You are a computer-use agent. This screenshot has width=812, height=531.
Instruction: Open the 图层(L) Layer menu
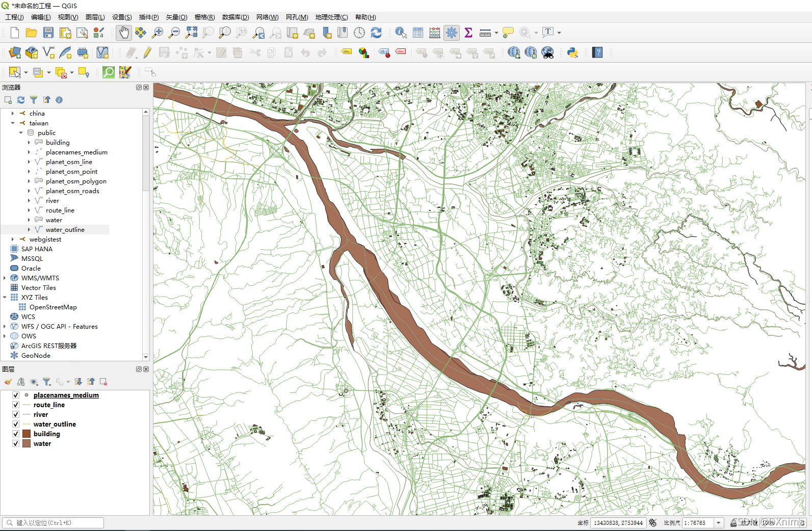[x=95, y=17]
